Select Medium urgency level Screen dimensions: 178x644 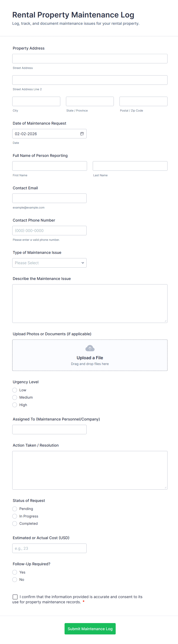[x=15, y=397]
